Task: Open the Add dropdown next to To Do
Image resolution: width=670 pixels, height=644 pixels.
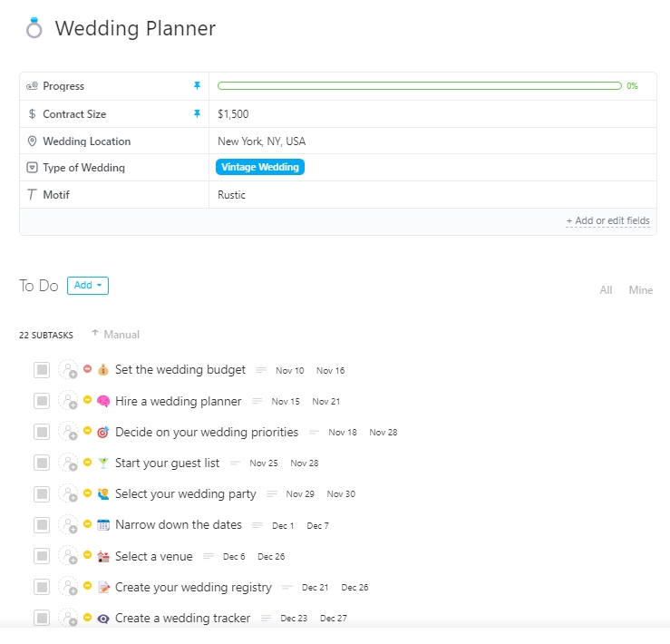Action: [88, 286]
